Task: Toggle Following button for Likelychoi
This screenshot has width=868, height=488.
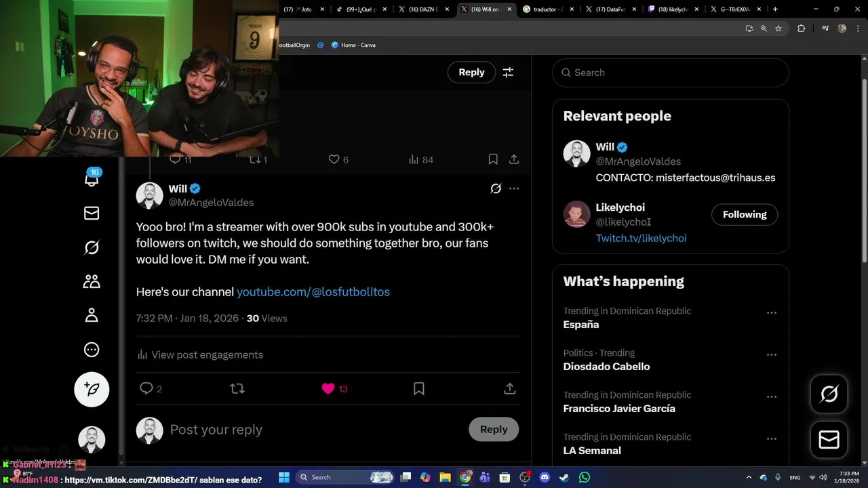Action: point(745,214)
